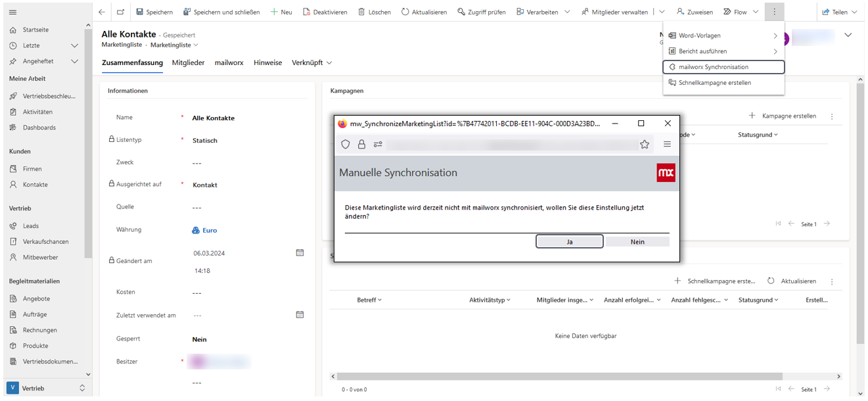Open the hamburger navigation menu

(12, 12)
